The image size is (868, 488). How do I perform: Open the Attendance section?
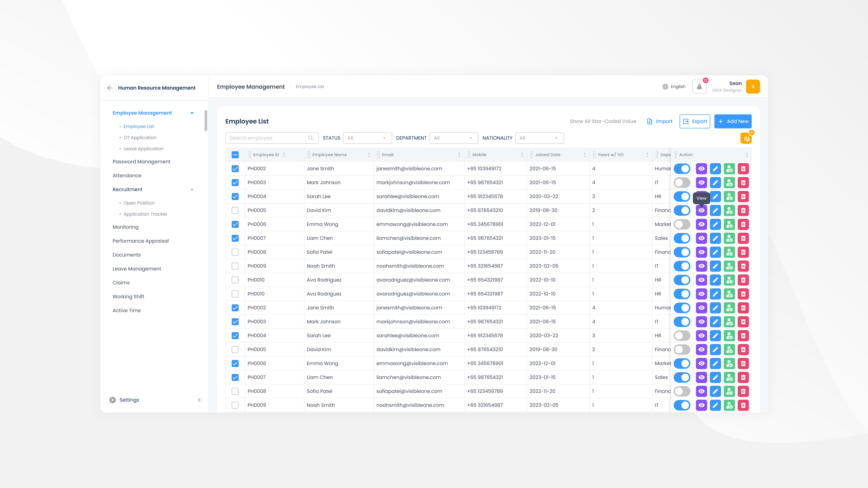tap(127, 175)
